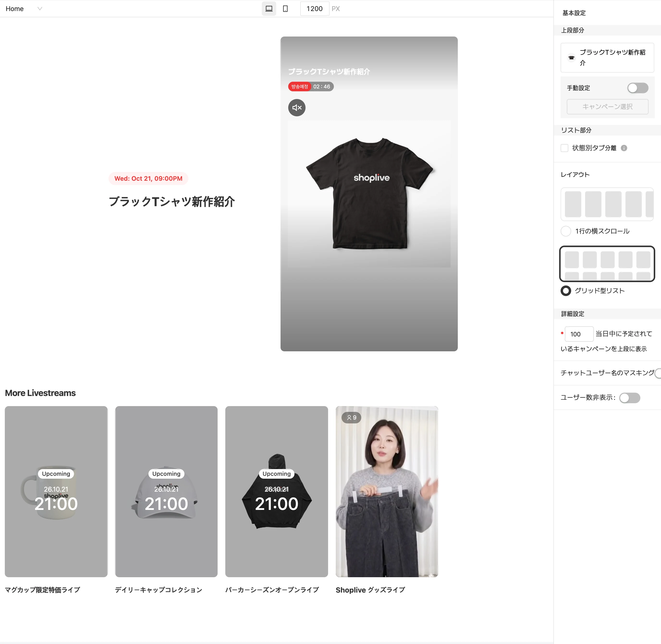Click 방송예정 status badge on player
Viewport: 661px width, 644px height.
(300, 87)
